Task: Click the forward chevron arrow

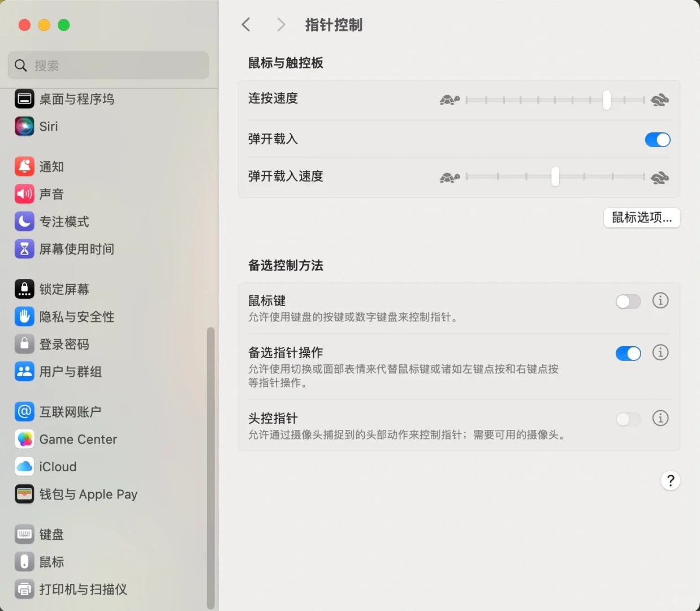Action: tap(280, 24)
